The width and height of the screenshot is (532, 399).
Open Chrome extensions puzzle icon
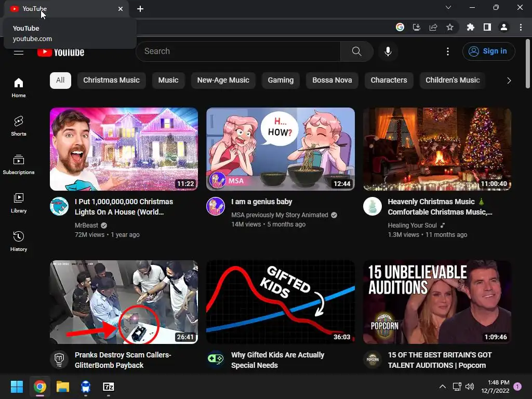471,27
